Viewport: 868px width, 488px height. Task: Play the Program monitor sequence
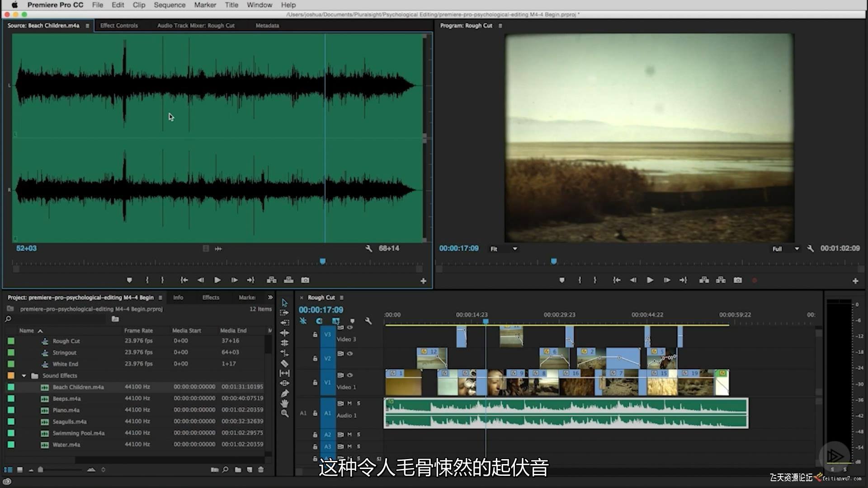pos(650,280)
